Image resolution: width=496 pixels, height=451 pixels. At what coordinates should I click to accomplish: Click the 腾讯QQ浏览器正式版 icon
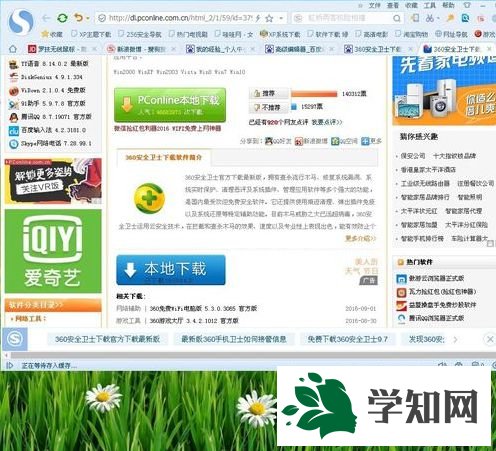(401, 319)
